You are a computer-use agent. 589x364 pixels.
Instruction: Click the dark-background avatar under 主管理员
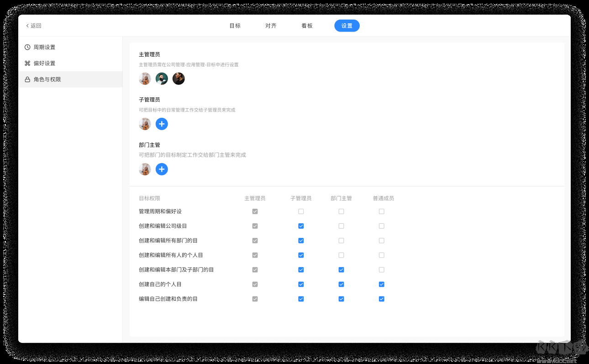point(179,79)
